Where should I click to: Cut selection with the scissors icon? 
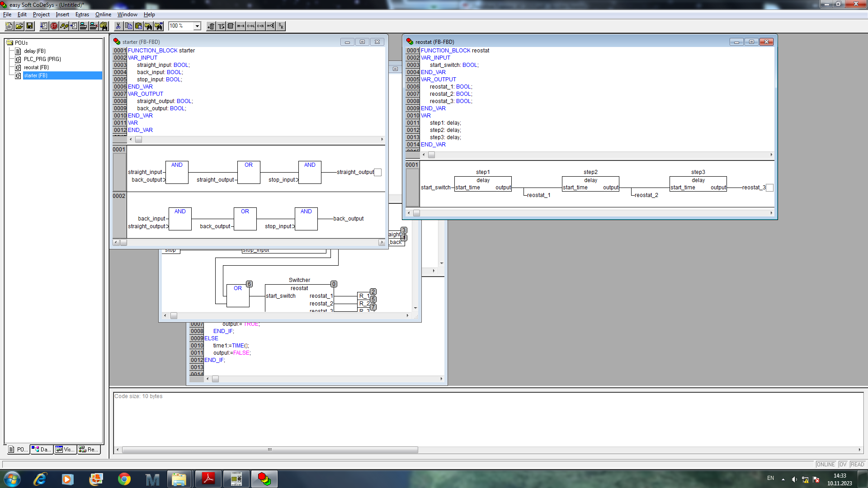[x=118, y=26]
